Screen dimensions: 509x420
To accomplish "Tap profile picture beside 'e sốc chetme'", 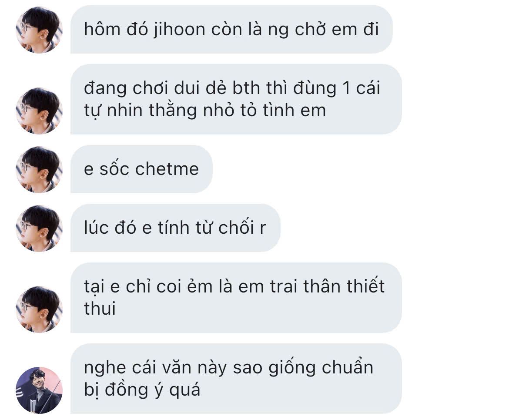I will click(x=39, y=170).
